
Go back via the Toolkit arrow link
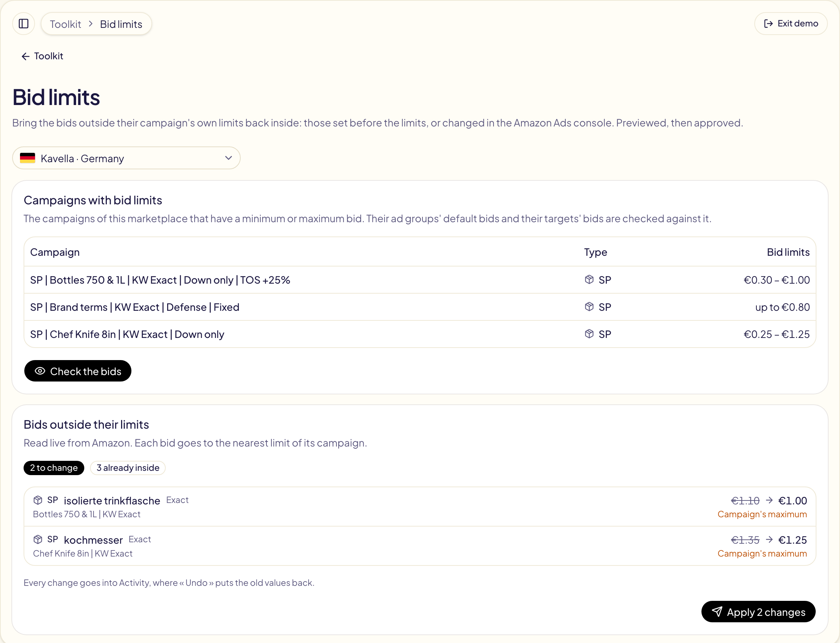click(42, 56)
